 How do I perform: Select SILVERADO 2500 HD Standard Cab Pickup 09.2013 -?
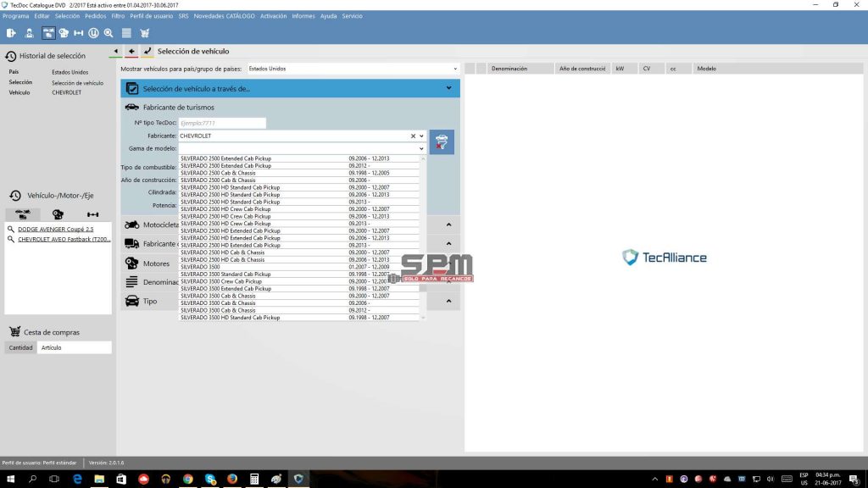(299, 202)
